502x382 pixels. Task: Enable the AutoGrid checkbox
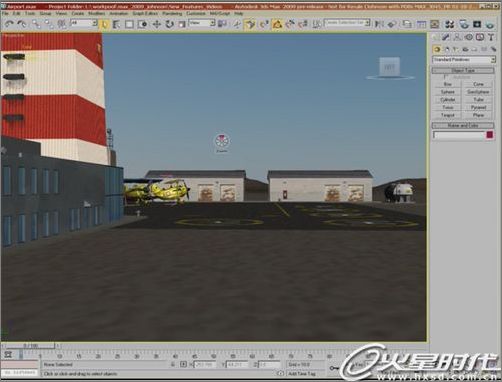(x=445, y=77)
